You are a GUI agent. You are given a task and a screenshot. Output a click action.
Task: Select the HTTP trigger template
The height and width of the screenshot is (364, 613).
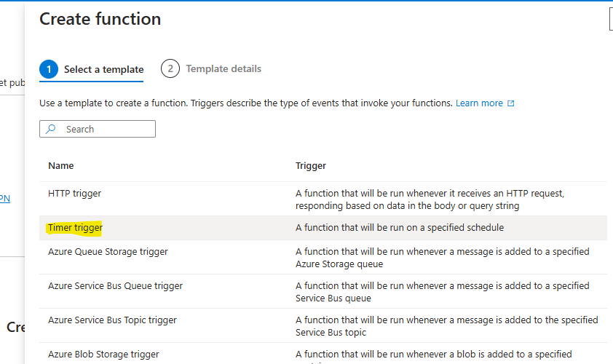74,194
